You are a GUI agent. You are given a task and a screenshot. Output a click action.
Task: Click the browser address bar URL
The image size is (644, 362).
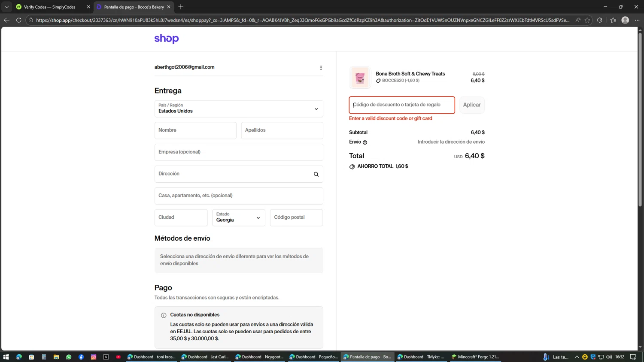303,20
